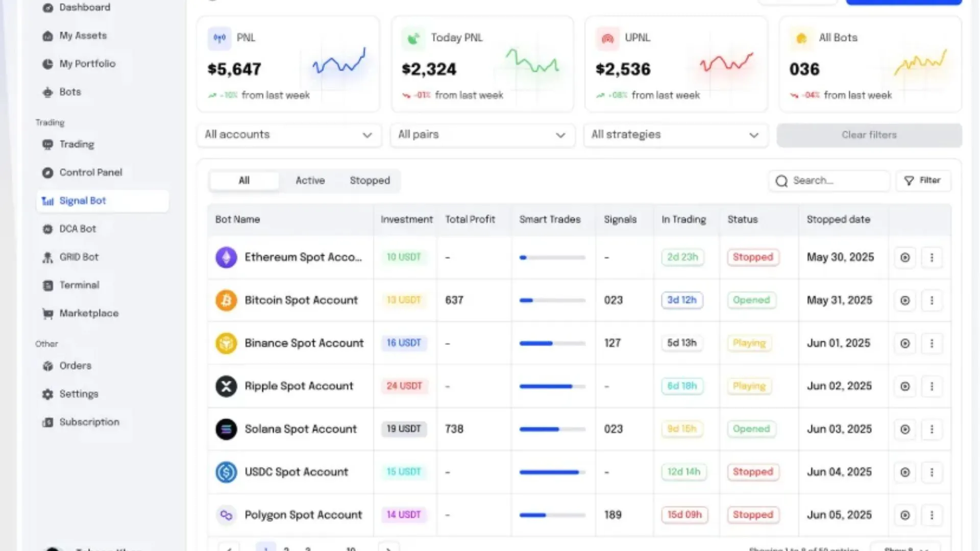Open more options for Binance Spot row
This screenshot has width=980, height=551.
click(x=932, y=343)
